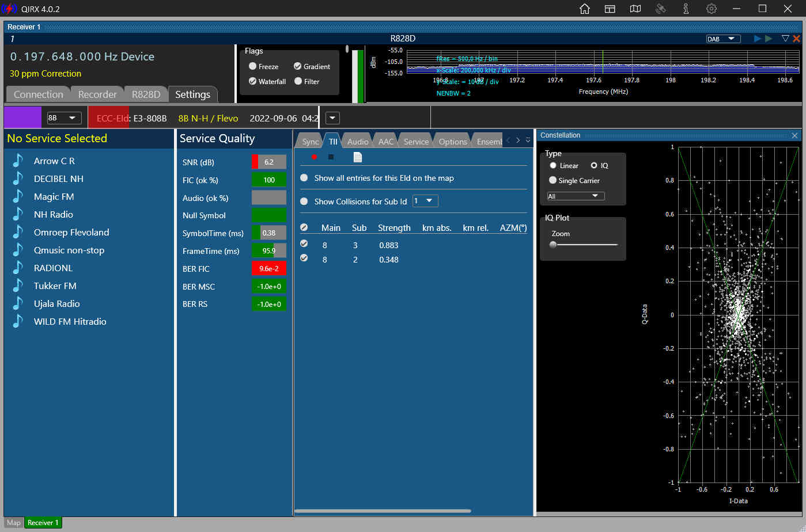Click the music note icon for WILD FM Hitradio
Viewport: 806px width, 532px height.
click(x=18, y=321)
